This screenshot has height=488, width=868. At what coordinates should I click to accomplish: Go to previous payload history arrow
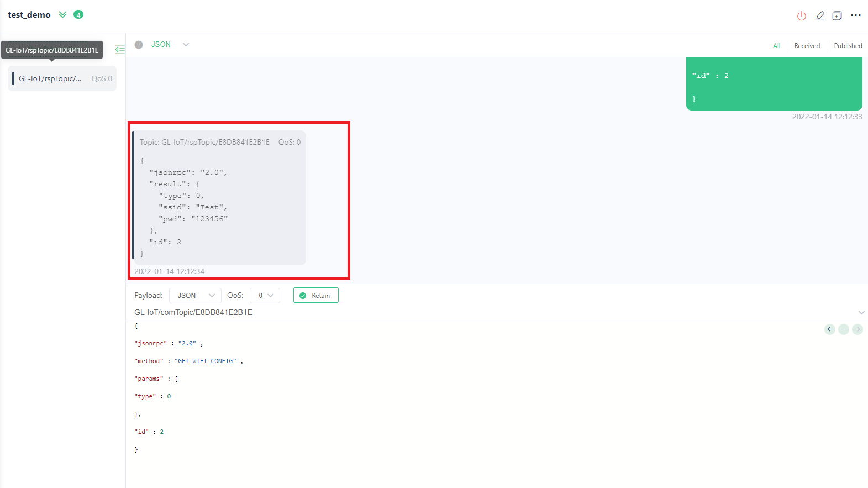[x=829, y=329]
